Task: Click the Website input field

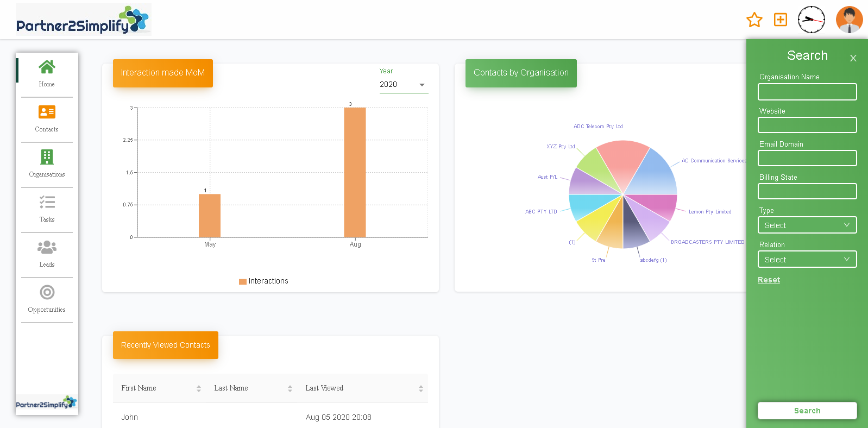Action: [807, 125]
